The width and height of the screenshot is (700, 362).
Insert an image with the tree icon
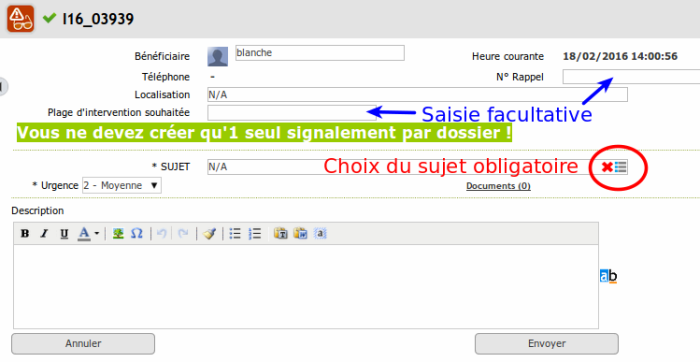coord(118,233)
